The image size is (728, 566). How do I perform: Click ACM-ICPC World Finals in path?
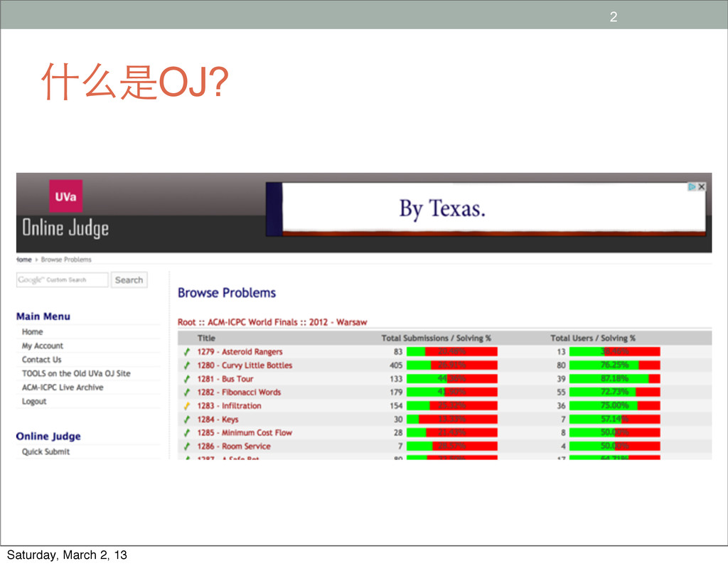point(252,322)
